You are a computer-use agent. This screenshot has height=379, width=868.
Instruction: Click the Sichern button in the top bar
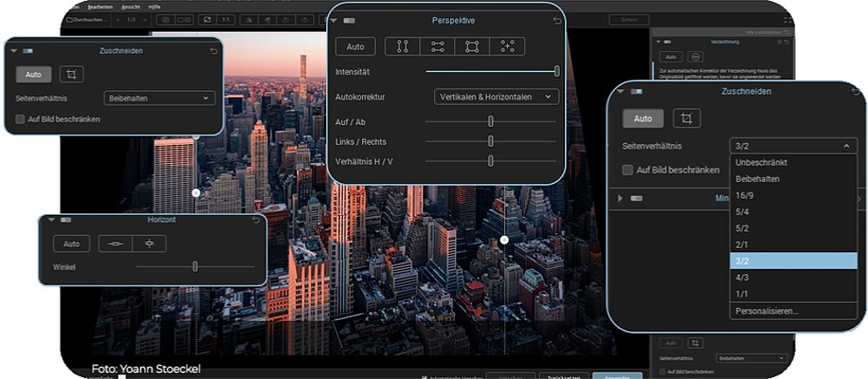628,19
